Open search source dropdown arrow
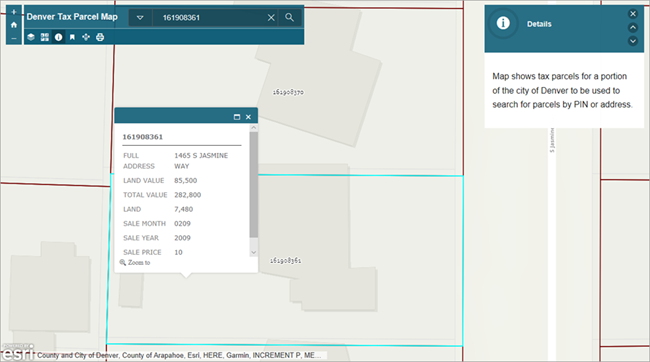Viewport: 650px width, 362px height. coord(140,17)
